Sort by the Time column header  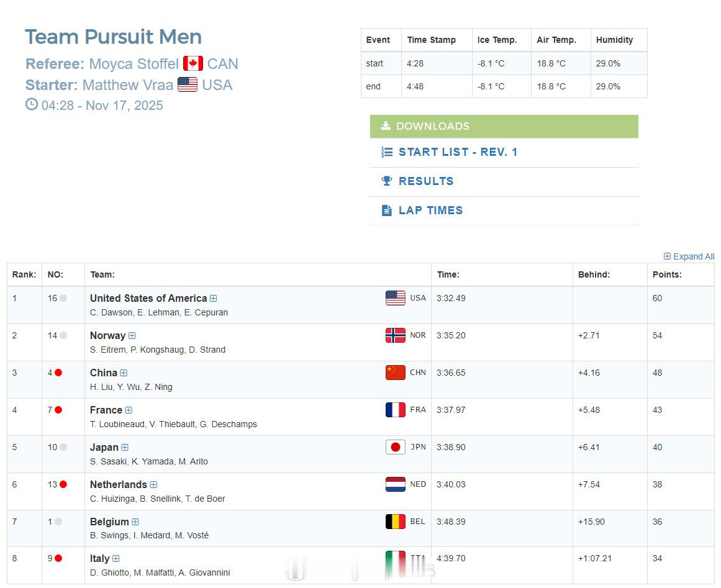pyautogui.click(x=448, y=274)
